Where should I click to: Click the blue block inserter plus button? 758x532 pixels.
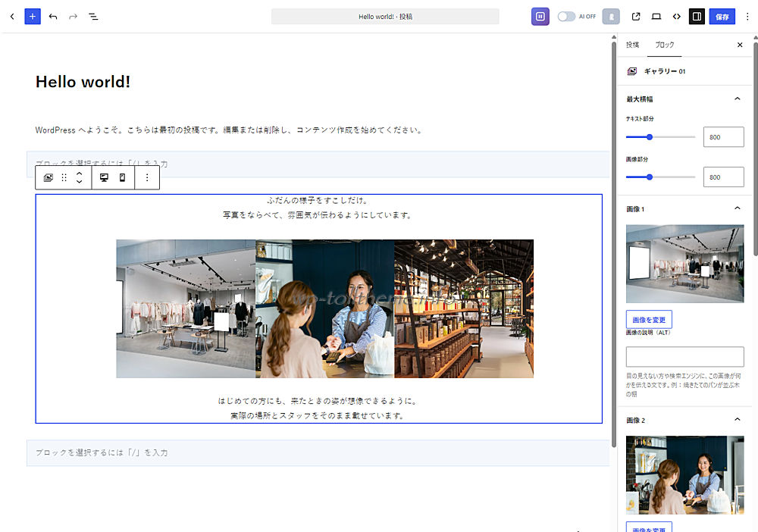pyautogui.click(x=33, y=17)
